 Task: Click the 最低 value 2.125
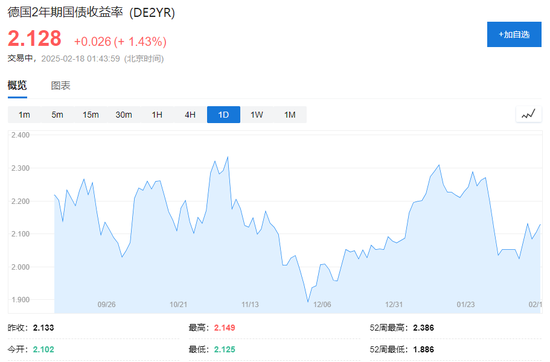[224, 349]
